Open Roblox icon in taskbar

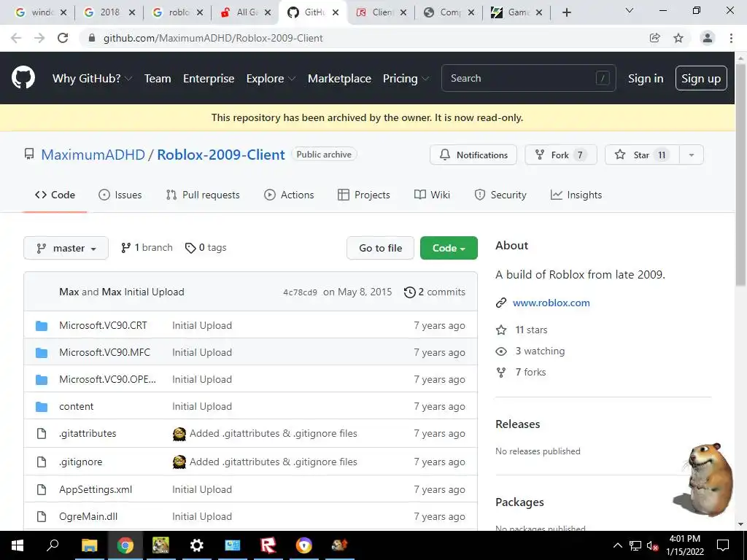tap(268, 545)
